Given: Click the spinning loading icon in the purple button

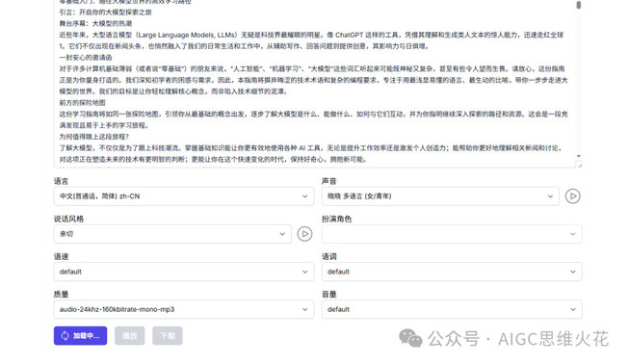Looking at the screenshot, I should 65,336.
